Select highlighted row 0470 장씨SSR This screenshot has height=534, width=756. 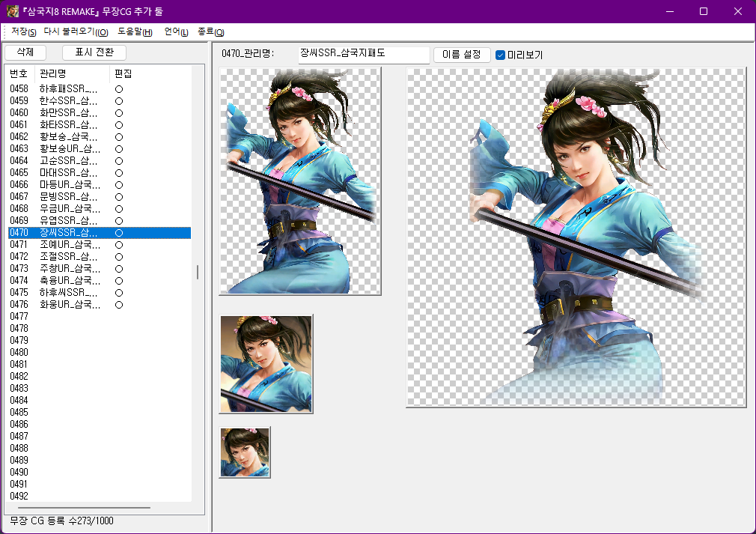coord(100,232)
